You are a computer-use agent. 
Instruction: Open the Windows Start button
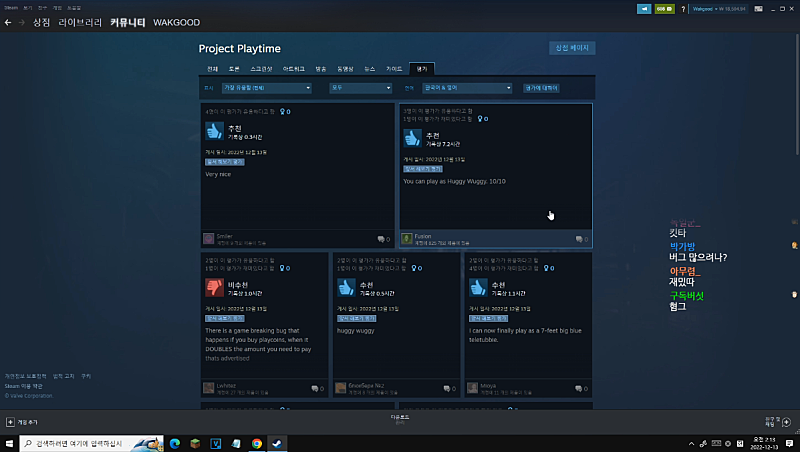(9, 443)
